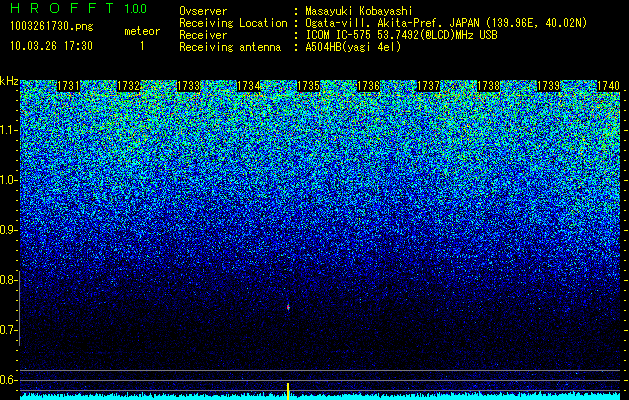629x400 pixels.
Task: Click the yellow meteor detection tick at bottom
Action: (288, 391)
